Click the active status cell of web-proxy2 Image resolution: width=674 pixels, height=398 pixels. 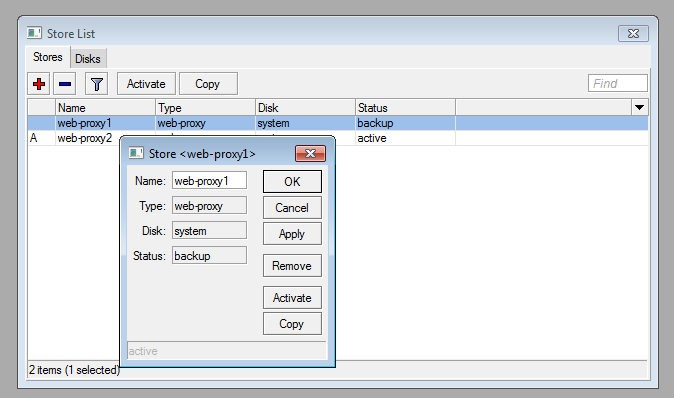click(405, 138)
